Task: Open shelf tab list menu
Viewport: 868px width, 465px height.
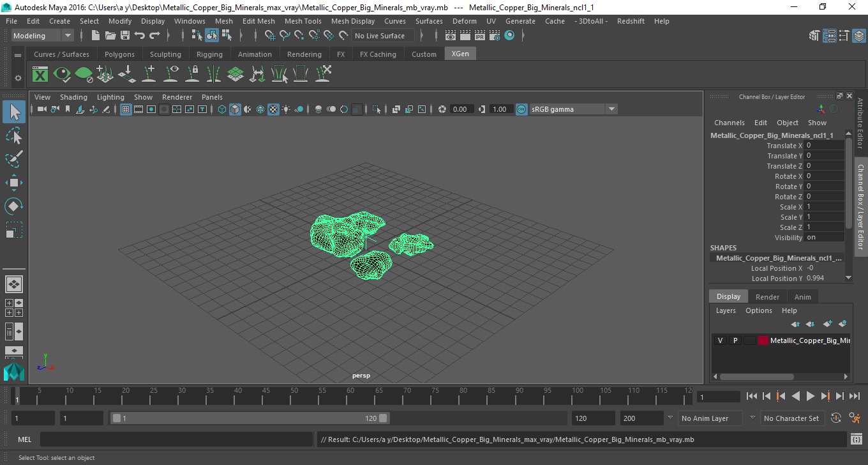Action: [18, 55]
